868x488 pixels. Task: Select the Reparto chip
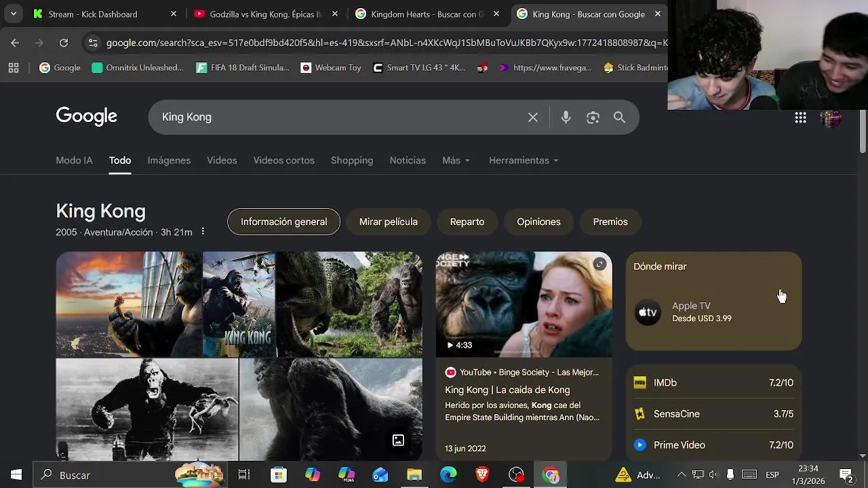(x=467, y=222)
